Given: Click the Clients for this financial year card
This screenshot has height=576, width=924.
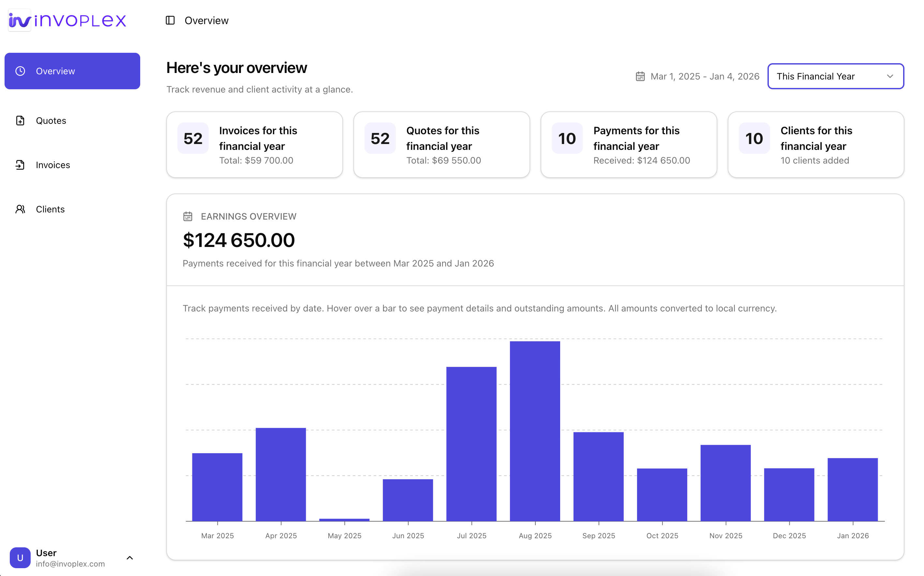Looking at the screenshot, I should 816,144.
